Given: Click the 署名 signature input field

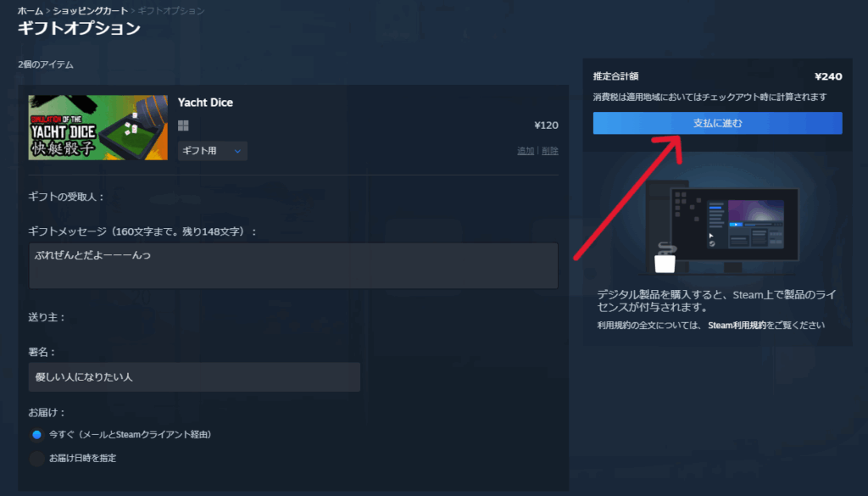Looking at the screenshot, I should point(194,377).
